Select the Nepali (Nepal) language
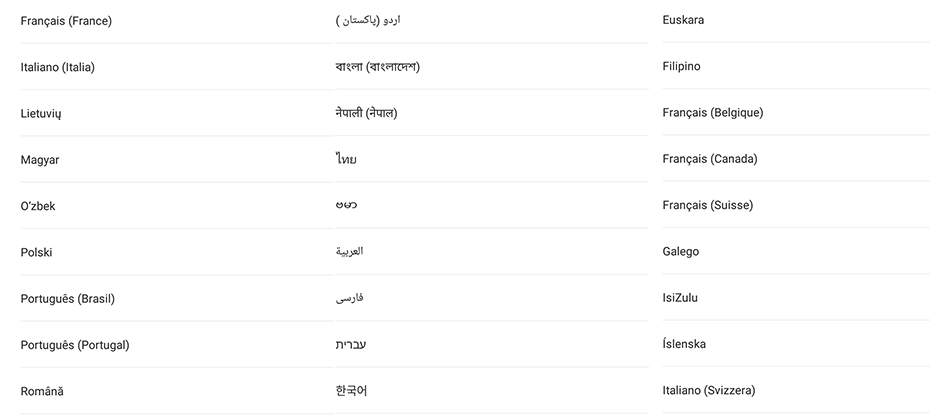This screenshot has height=416, width=930. tap(366, 113)
